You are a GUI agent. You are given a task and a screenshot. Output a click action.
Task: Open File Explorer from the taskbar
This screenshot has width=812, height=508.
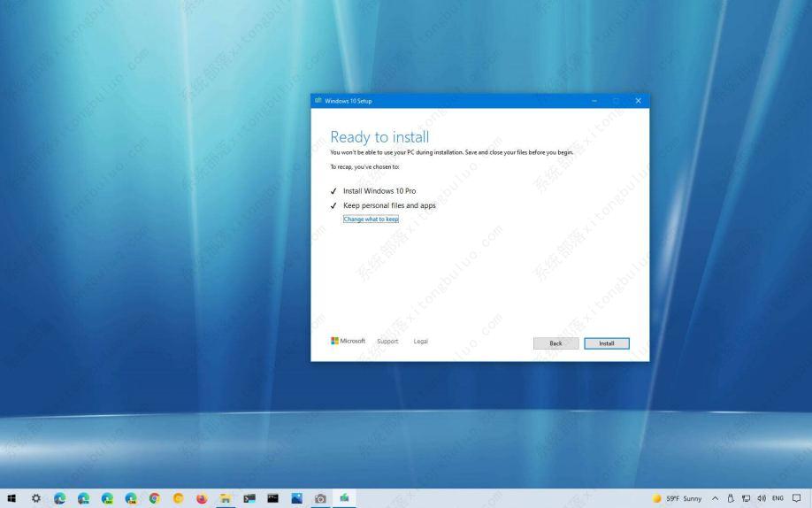click(226, 498)
